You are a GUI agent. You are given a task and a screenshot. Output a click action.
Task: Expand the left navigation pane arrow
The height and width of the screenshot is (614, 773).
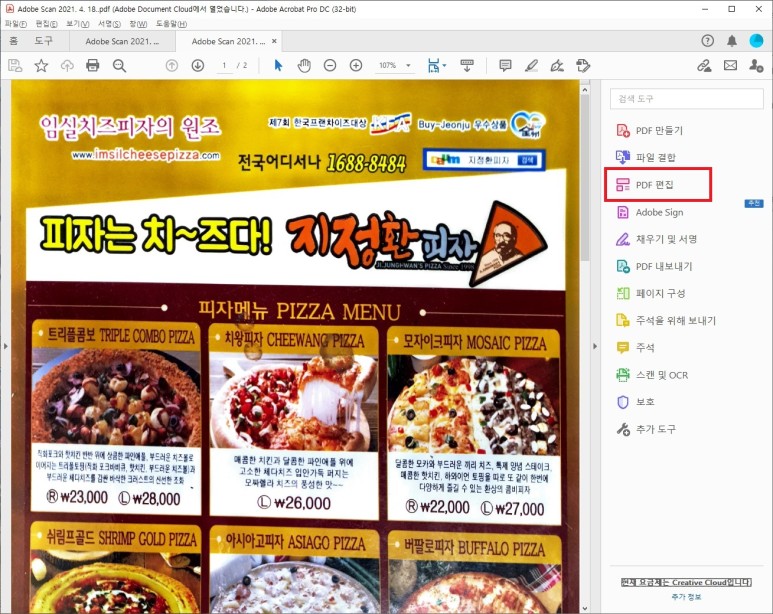pos(5,346)
